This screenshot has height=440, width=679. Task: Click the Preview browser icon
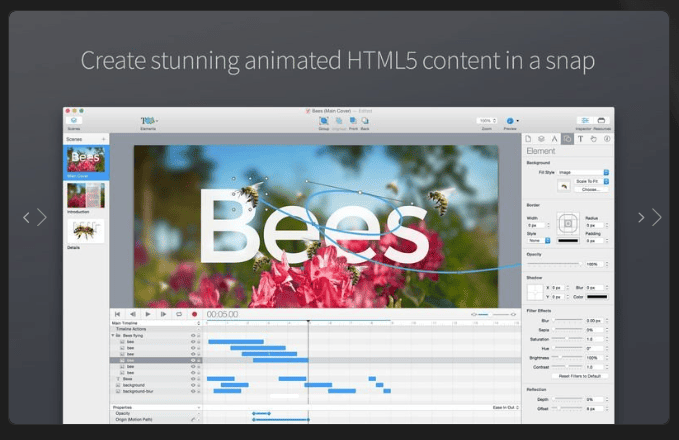[510, 121]
